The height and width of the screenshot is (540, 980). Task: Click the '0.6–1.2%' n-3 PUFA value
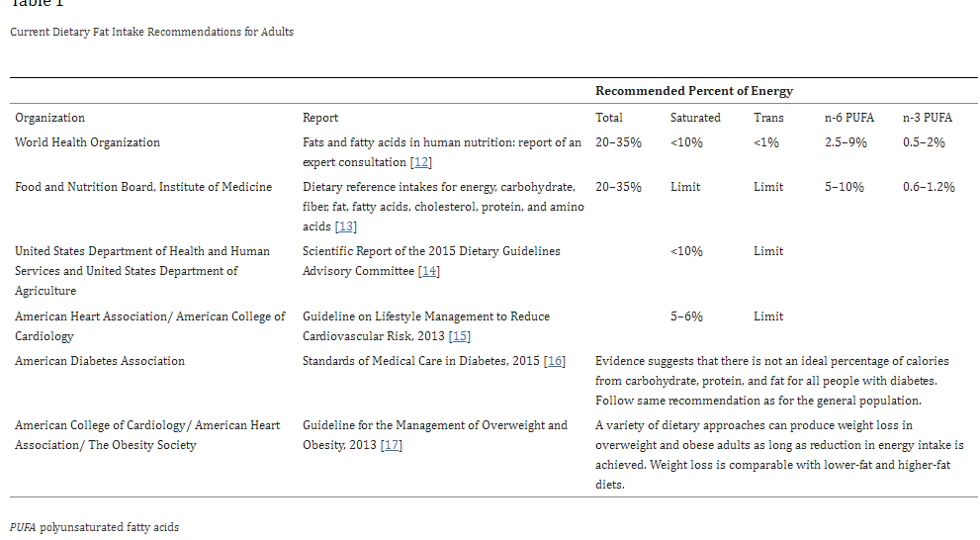[929, 187]
